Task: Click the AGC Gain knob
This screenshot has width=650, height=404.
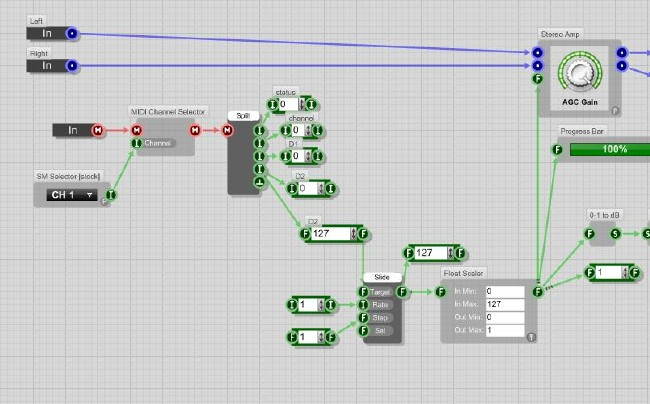Action: pos(577,73)
